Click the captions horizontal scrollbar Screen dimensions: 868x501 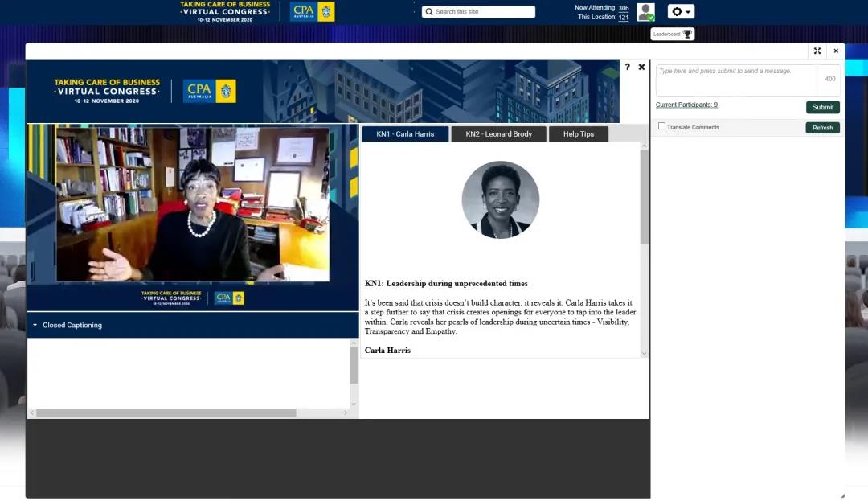(166, 413)
